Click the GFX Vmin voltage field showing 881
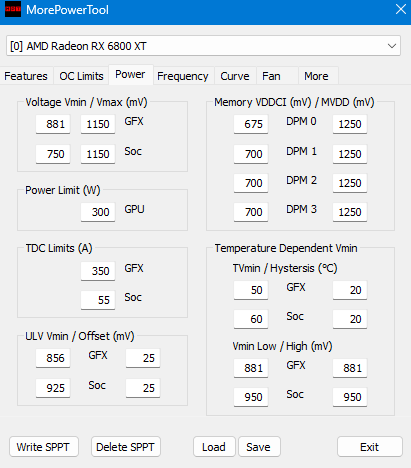The width and height of the screenshot is (411, 468). point(53,124)
